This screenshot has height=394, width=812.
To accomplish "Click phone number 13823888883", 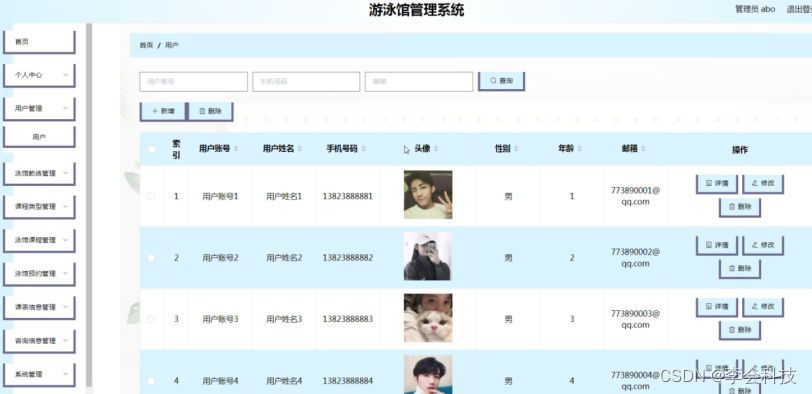I will pos(347,319).
